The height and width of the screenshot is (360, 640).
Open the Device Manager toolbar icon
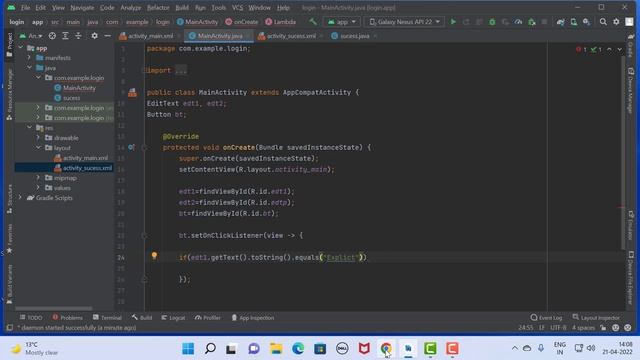pyautogui.click(x=574, y=22)
